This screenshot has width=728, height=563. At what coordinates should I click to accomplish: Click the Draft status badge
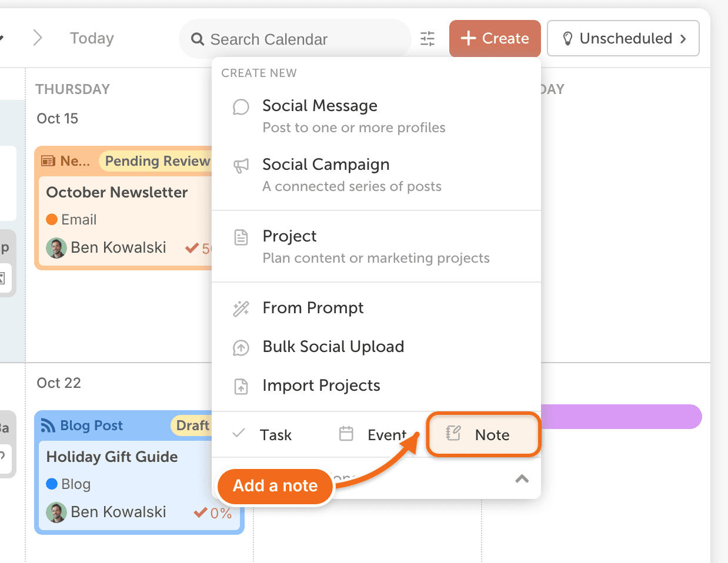click(x=192, y=425)
